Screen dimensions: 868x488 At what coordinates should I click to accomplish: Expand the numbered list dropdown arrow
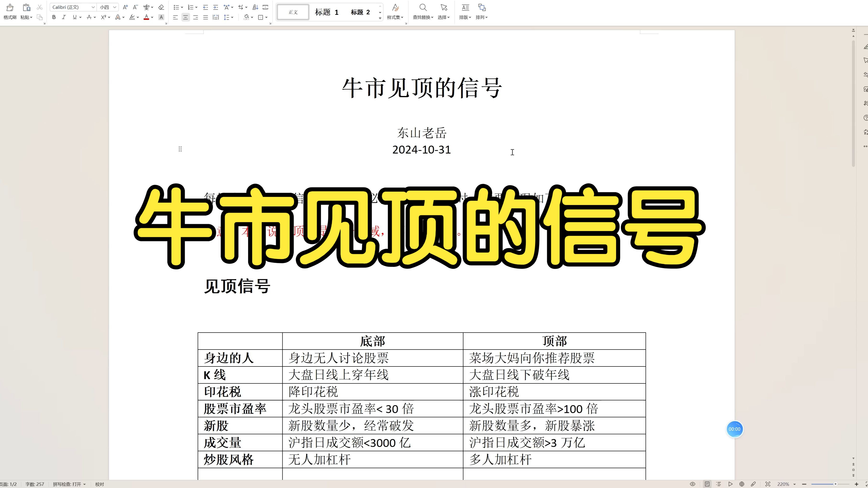pos(196,7)
